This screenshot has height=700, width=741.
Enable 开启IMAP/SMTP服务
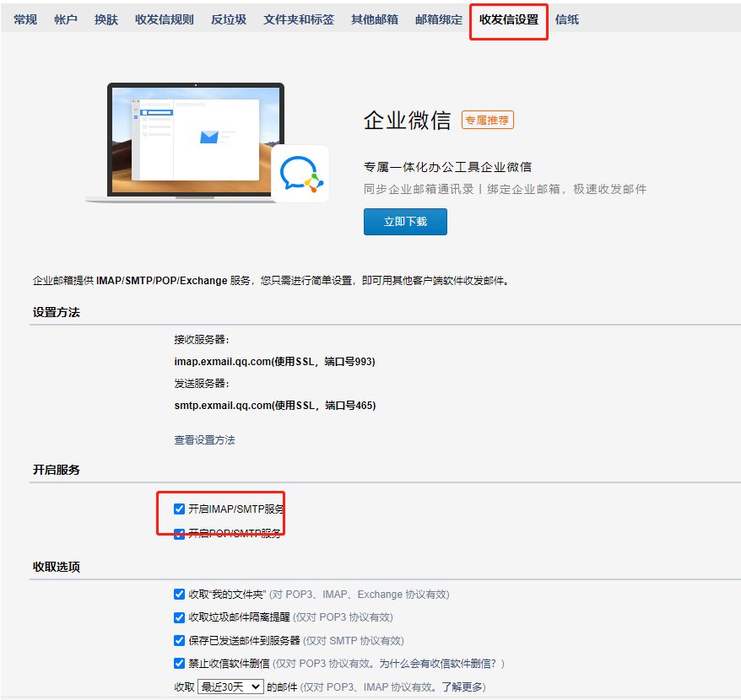[179, 509]
